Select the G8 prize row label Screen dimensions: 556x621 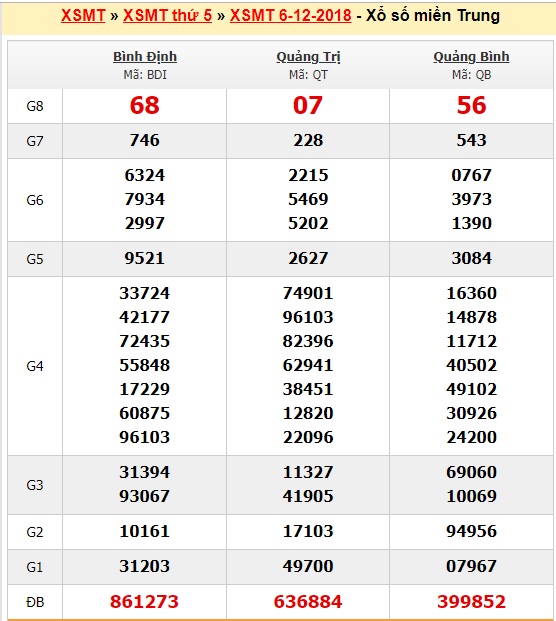pyautogui.click(x=35, y=106)
